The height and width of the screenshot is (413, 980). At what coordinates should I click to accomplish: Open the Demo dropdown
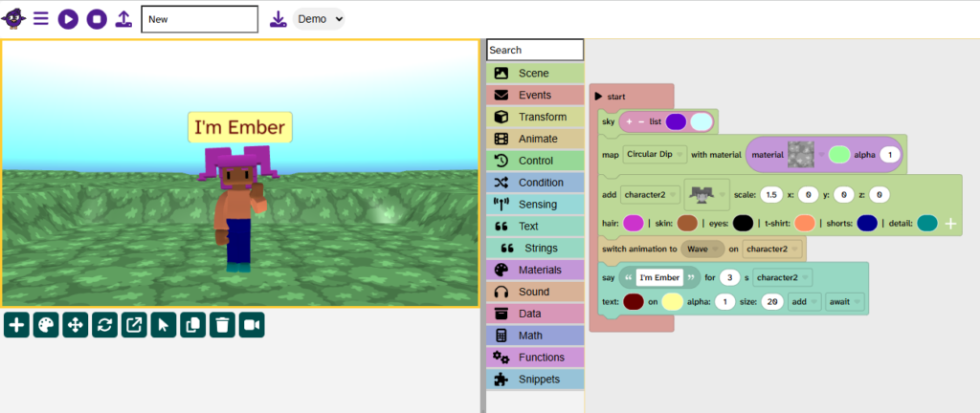click(x=319, y=19)
